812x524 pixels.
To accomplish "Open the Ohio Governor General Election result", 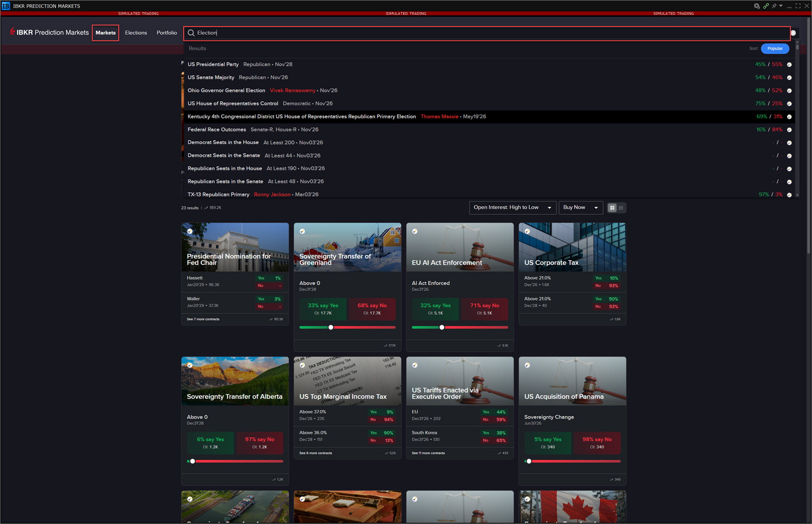I will point(489,91).
